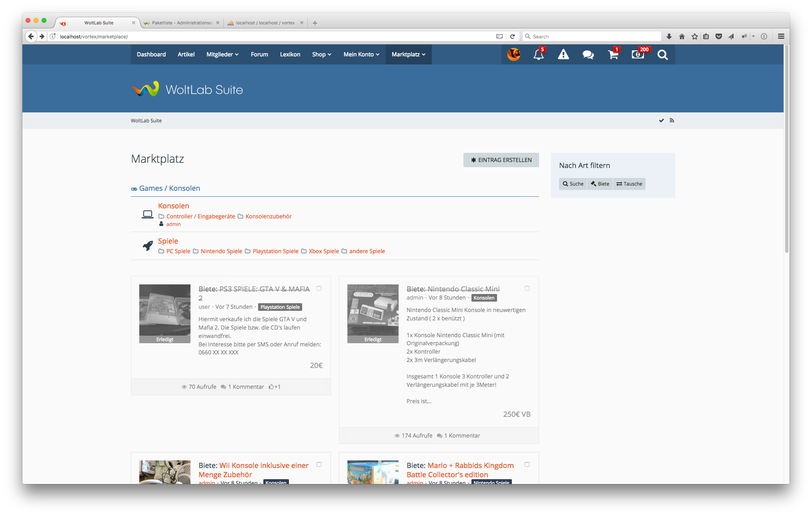Screen dimensions: 812x516
Task: Open the notifications bell icon
Action: (x=538, y=55)
